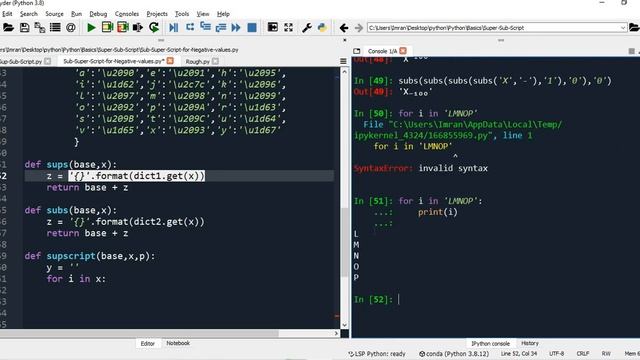
Task: Browse a working directory folder icon
Action: 634,27
